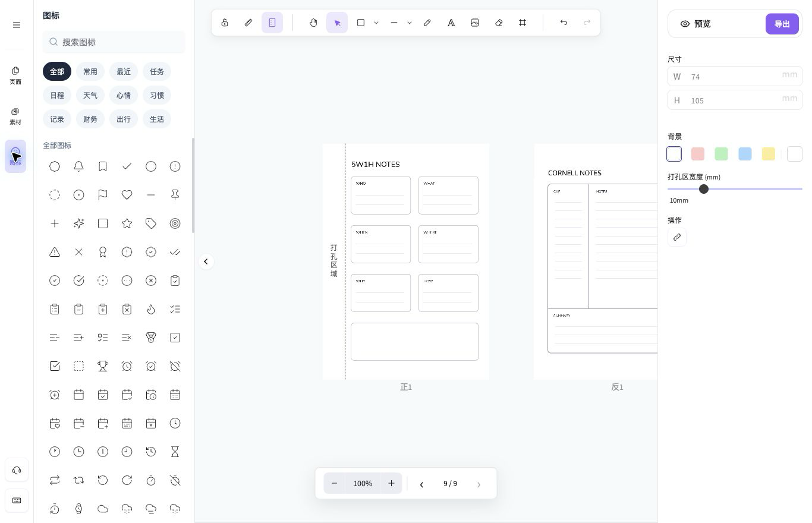Image resolution: width=812 pixels, height=523 pixels.
Task: Select the frame crop tool
Action: 523,23
